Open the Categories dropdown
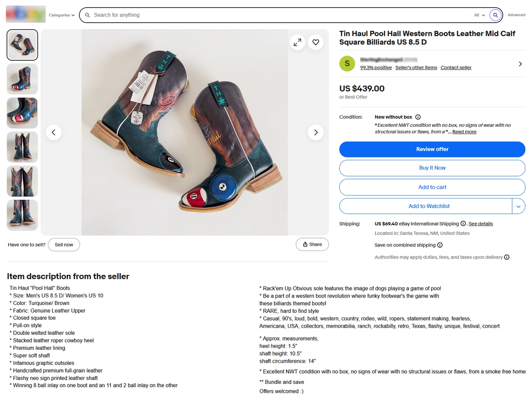532x399 pixels. click(x=62, y=15)
